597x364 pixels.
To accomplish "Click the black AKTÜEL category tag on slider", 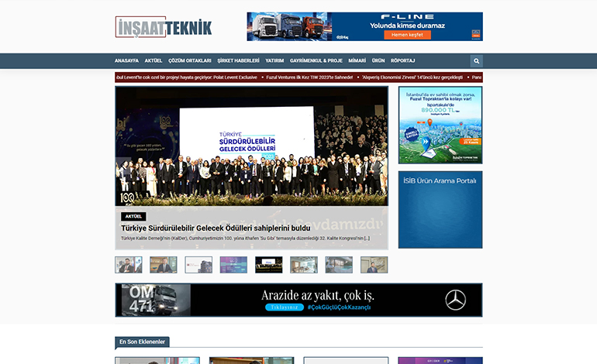I will click(x=133, y=216).
